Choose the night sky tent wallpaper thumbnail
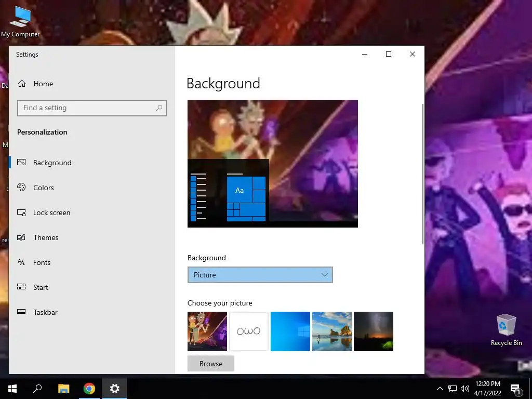The height and width of the screenshot is (399, 532). (374, 331)
